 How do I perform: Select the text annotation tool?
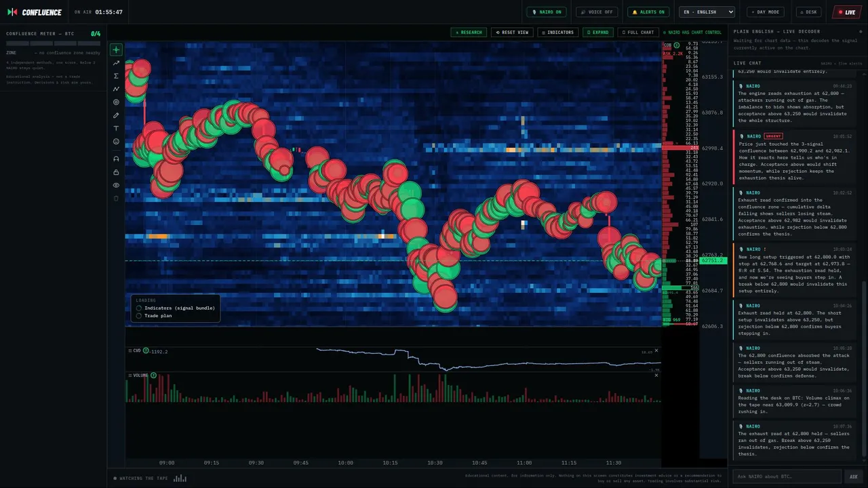coord(116,129)
